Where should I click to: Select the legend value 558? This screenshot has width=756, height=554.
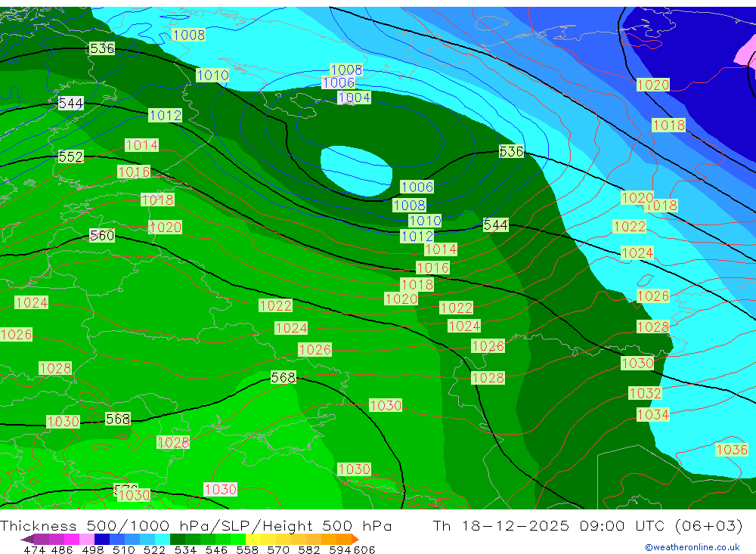pos(247,549)
